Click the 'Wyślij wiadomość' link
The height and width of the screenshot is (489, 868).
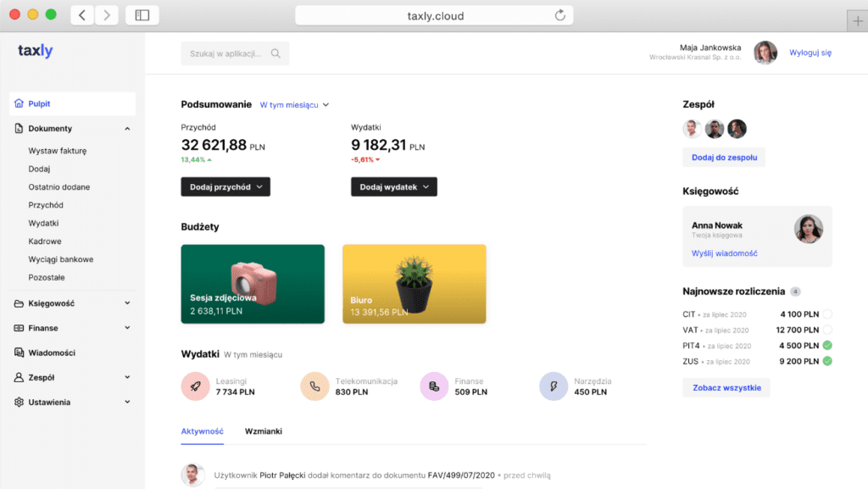coord(724,253)
